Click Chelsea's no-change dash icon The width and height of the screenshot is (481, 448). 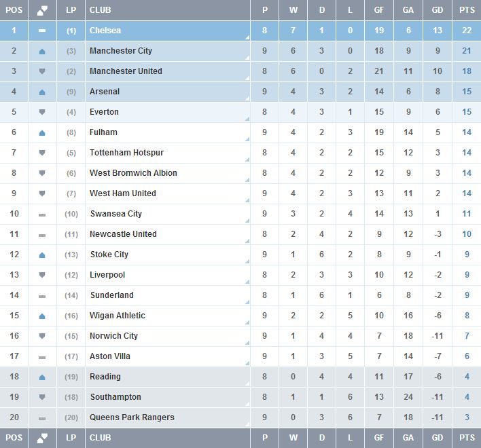click(42, 31)
